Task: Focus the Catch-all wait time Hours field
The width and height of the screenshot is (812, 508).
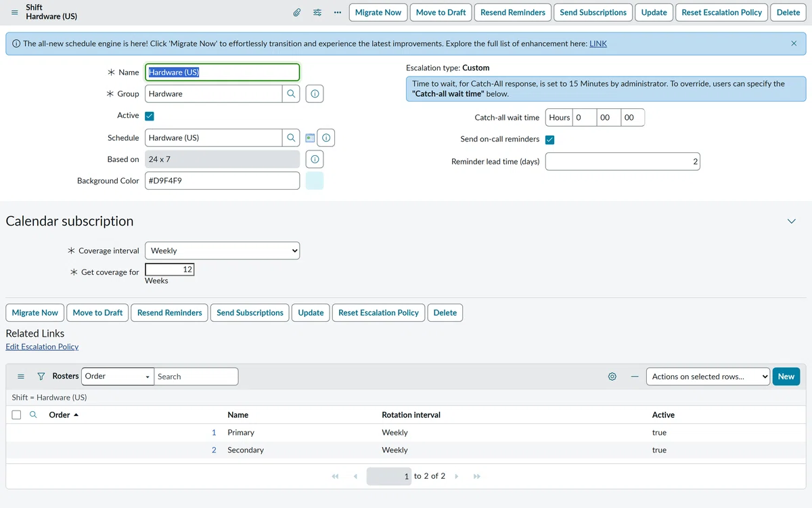Action: (x=585, y=118)
